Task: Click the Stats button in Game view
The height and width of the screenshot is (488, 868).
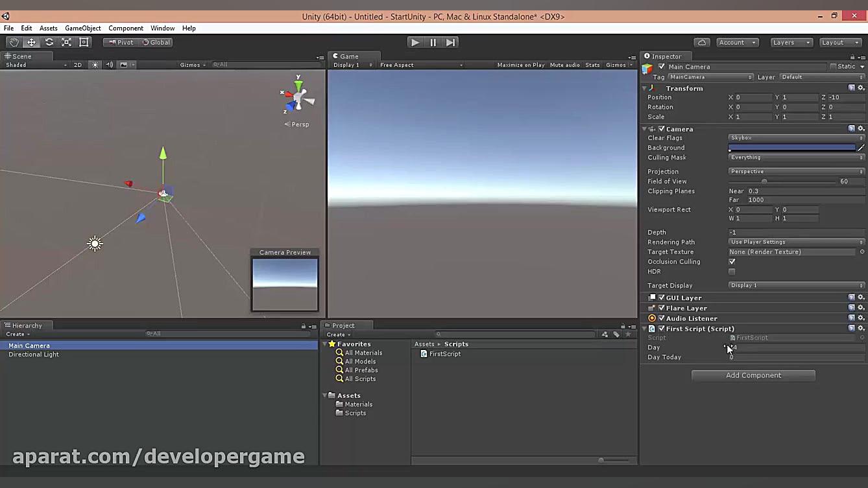Action: tap(592, 65)
